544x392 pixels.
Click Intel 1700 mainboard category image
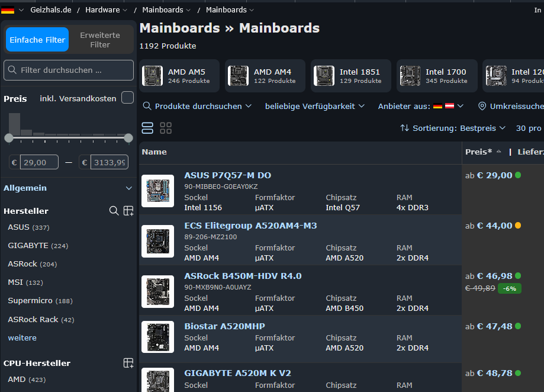[410, 76]
